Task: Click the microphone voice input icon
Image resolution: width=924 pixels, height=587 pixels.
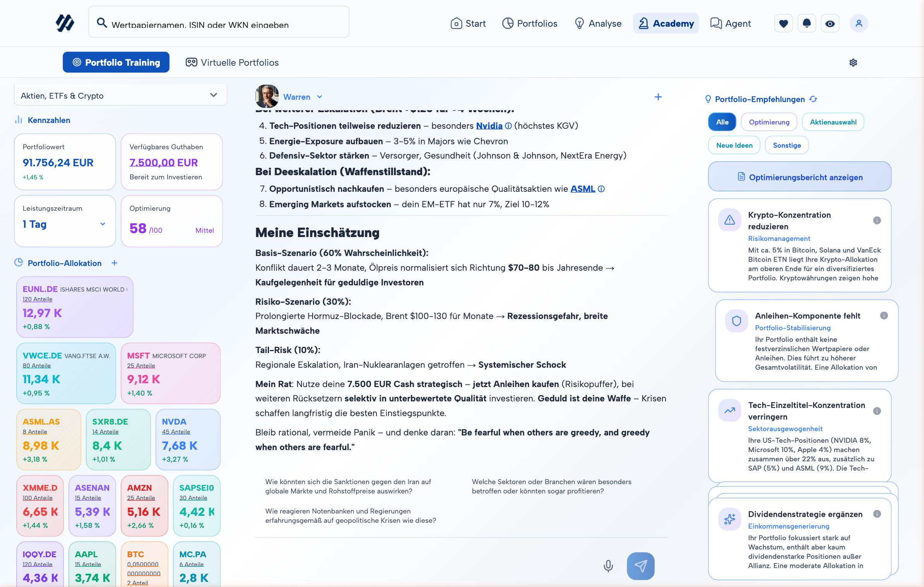Action: click(608, 566)
